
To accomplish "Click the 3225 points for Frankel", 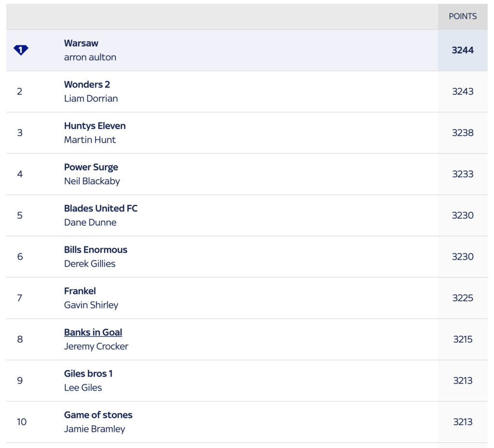I will (463, 298).
